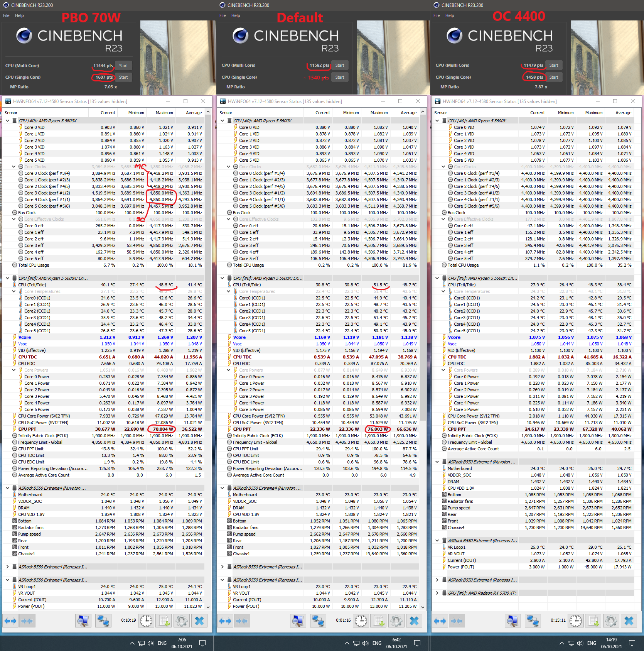Open remote monitor search in right HWiNFO window

point(513,621)
